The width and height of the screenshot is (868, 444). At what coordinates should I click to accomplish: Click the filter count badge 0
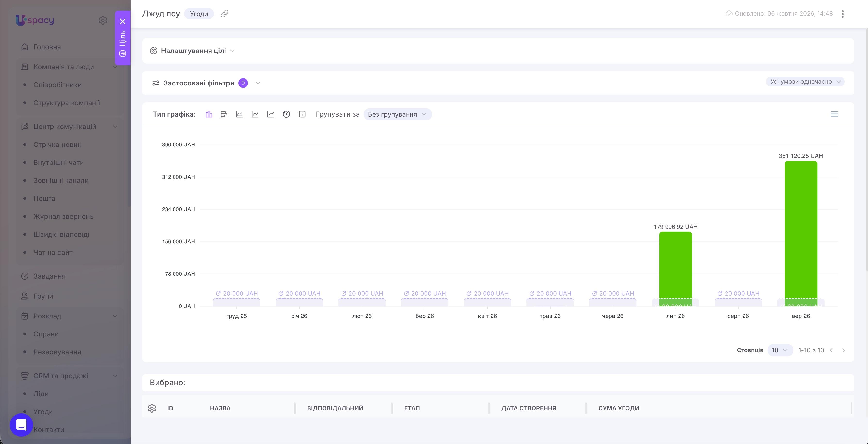click(x=243, y=83)
